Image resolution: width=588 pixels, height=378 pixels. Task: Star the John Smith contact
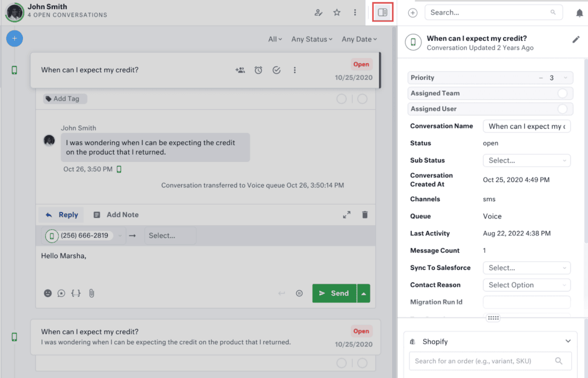tap(337, 13)
